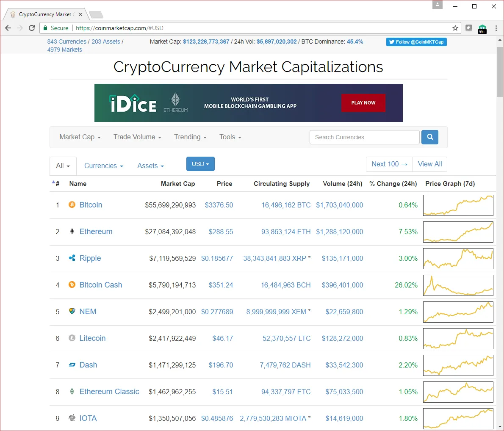Sort table by Price header

(224, 183)
